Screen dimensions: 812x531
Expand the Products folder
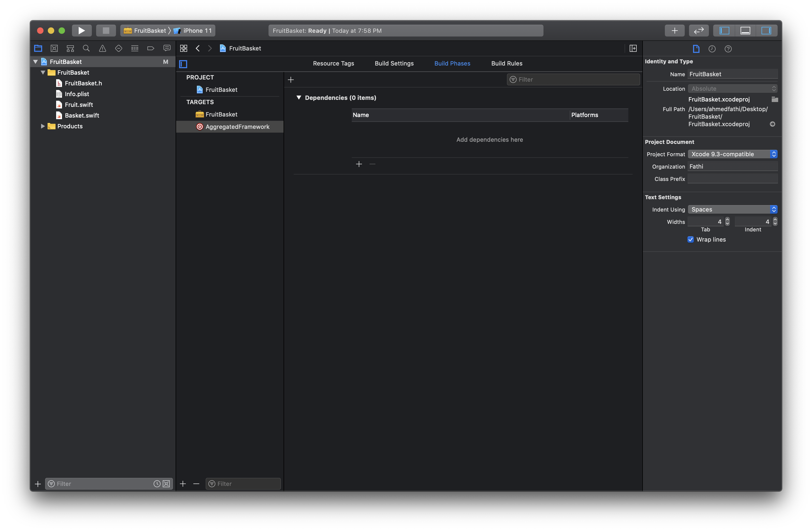[x=43, y=126]
